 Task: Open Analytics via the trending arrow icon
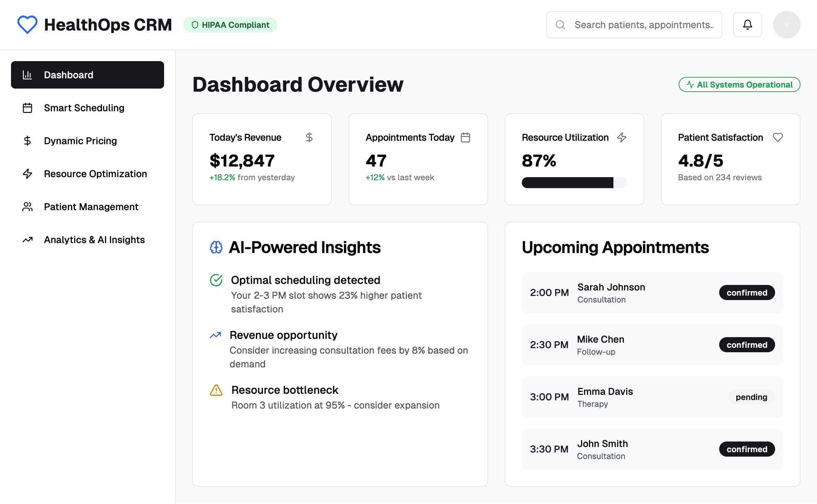click(x=27, y=239)
